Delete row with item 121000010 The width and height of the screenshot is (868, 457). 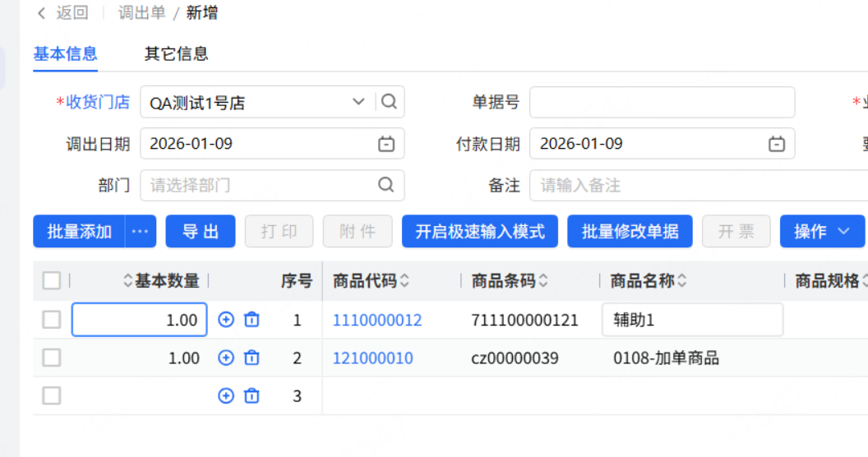point(252,358)
